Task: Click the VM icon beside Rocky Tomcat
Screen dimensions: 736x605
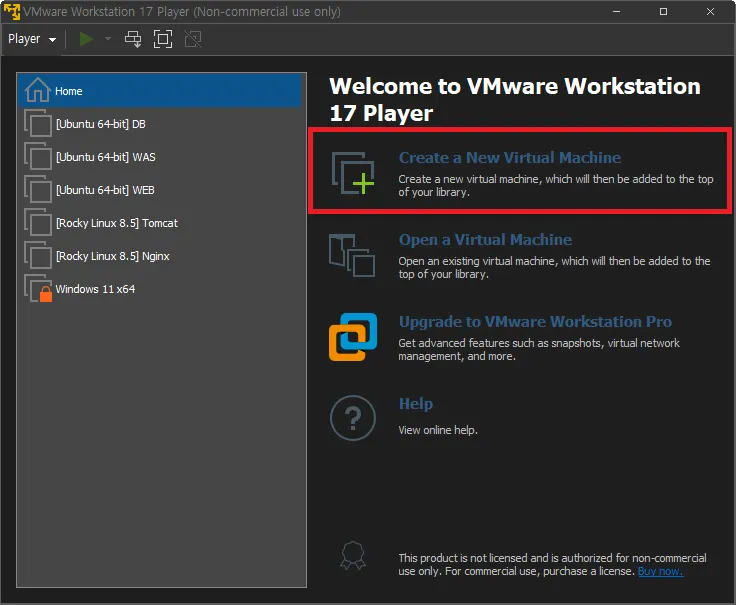Action: click(x=38, y=222)
